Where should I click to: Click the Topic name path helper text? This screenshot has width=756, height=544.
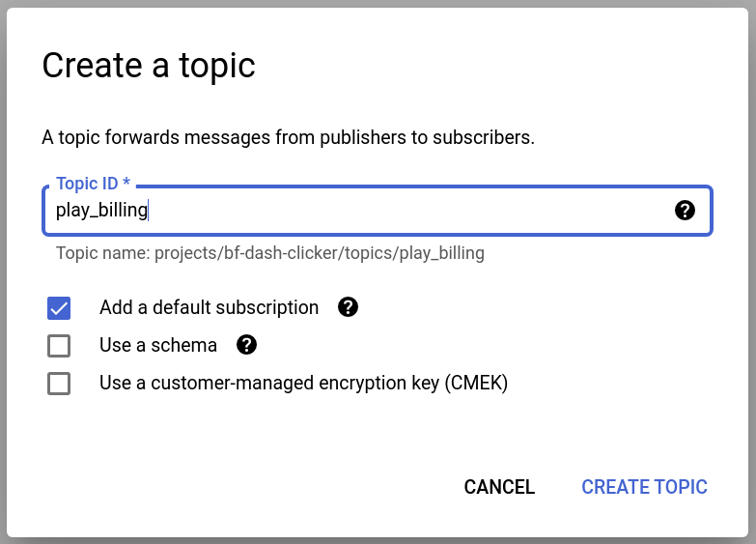tap(269, 254)
